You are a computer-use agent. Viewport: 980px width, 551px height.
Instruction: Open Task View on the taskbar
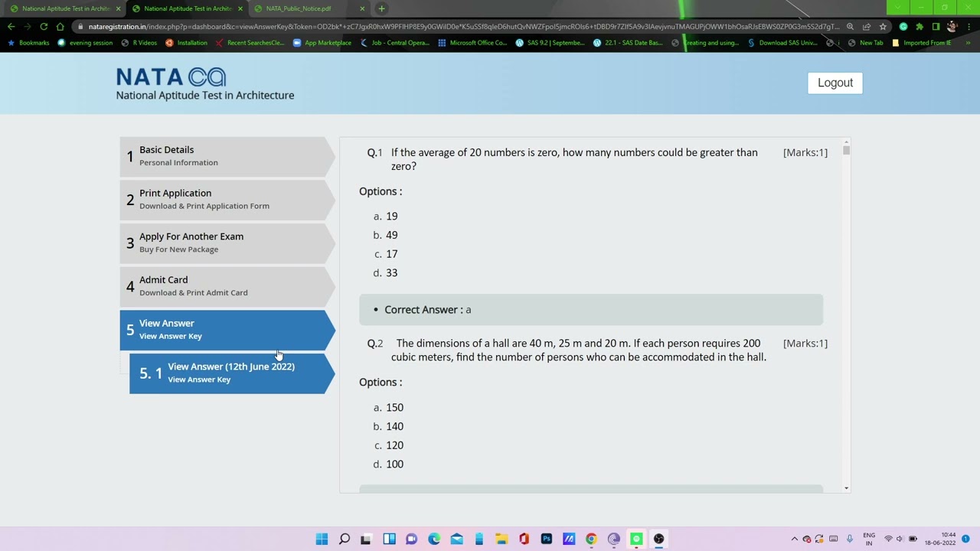(x=366, y=539)
